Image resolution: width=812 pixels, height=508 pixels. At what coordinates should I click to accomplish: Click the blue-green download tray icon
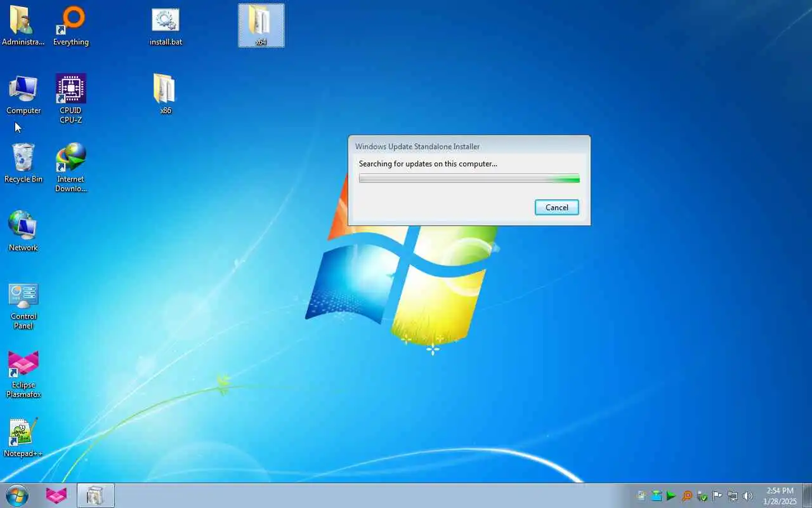point(657,496)
